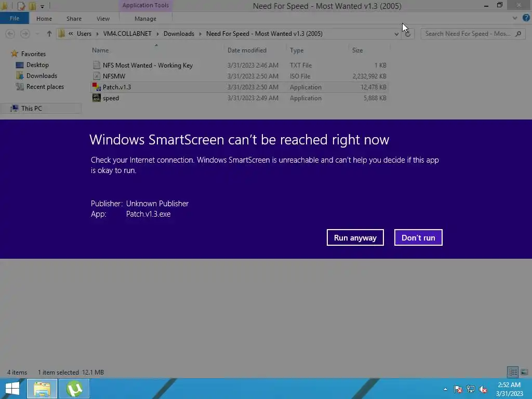Select the Patch.v1.3 file name
This screenshot has height=399, width=532.
(x=117, y=87)
